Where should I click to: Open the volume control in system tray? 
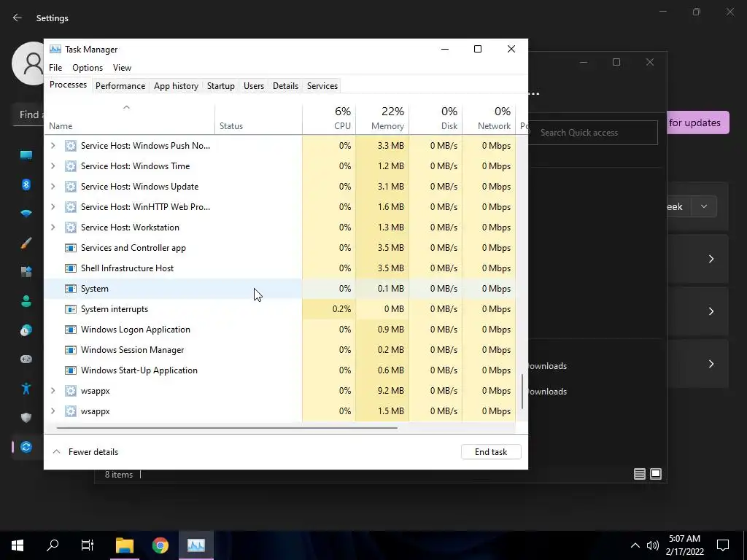pos(652,545)
